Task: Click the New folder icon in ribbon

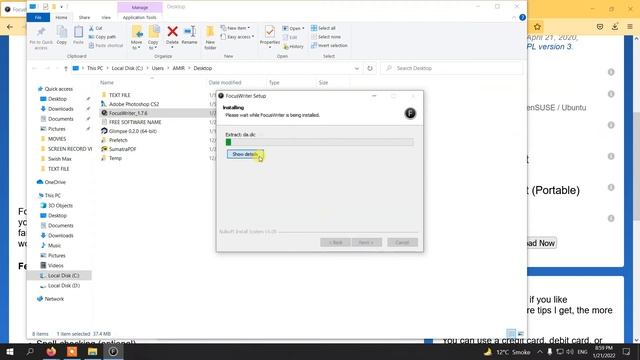Action: (x=210, y=38)
